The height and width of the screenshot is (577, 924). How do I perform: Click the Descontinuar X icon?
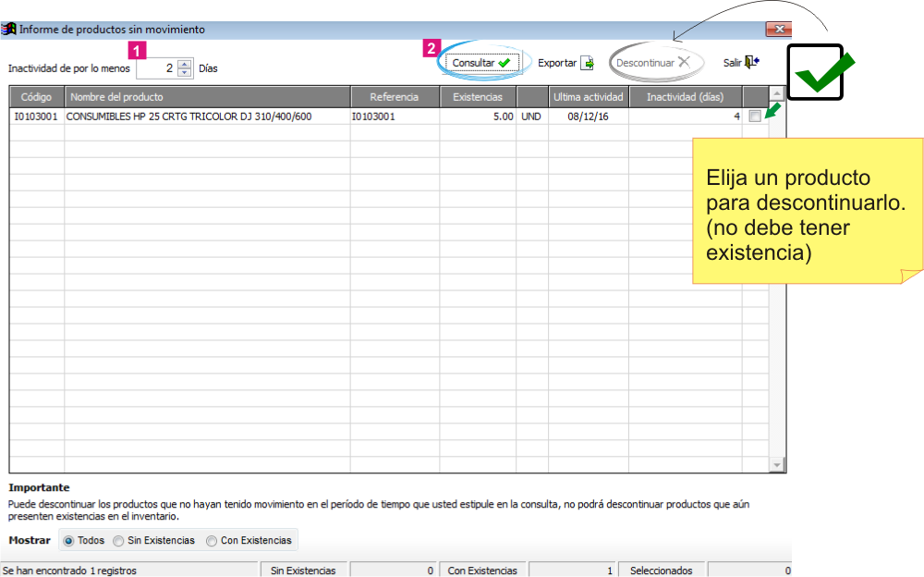click(x=684, y=62)
